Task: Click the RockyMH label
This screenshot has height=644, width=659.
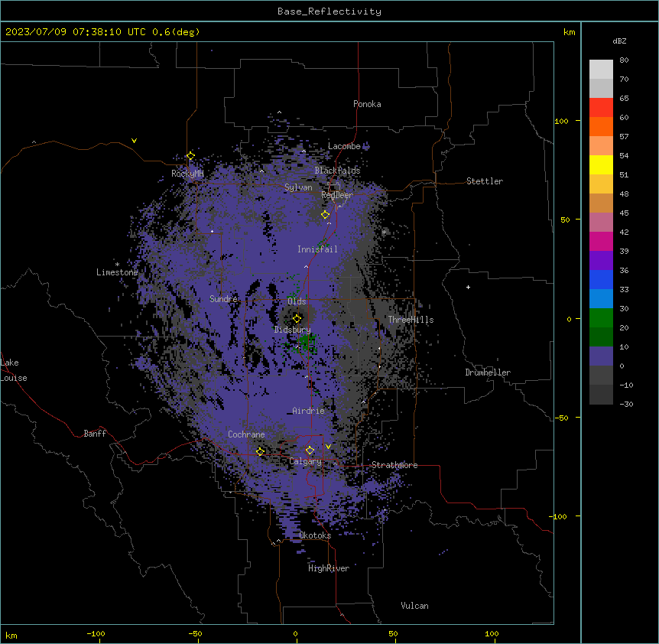Action: coord(187,174)
